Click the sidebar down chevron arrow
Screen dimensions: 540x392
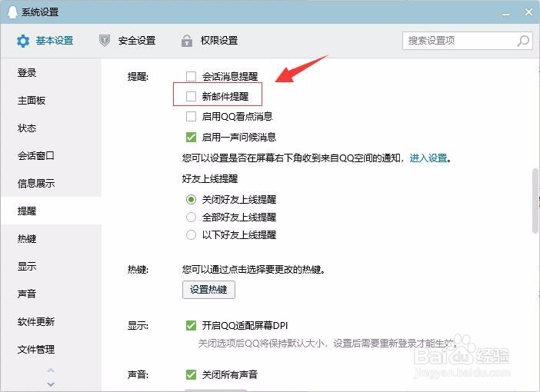tap(51, 384)
